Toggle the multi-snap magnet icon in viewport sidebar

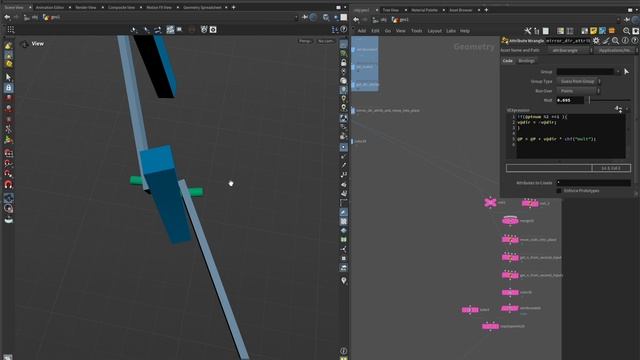9,185
